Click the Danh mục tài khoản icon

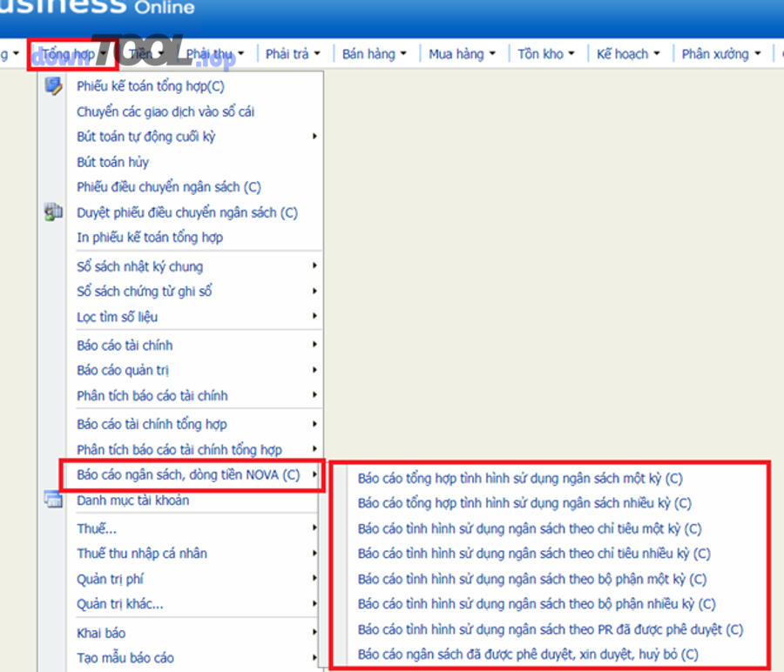point(53,500)
